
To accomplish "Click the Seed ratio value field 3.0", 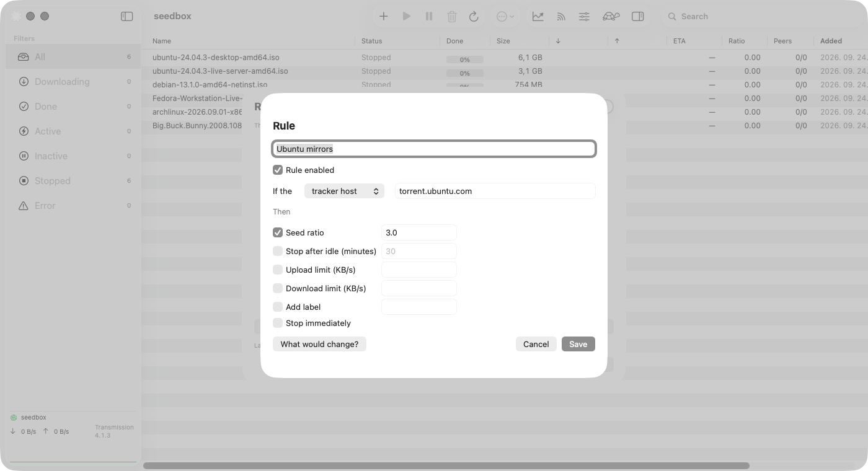I will pyautogui.click(x=419, y=232).
